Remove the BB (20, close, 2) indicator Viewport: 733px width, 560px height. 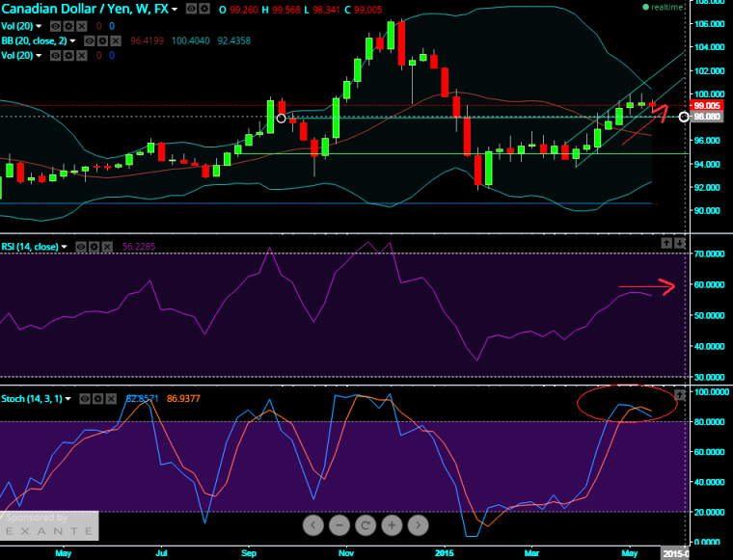tap(116, 41)
